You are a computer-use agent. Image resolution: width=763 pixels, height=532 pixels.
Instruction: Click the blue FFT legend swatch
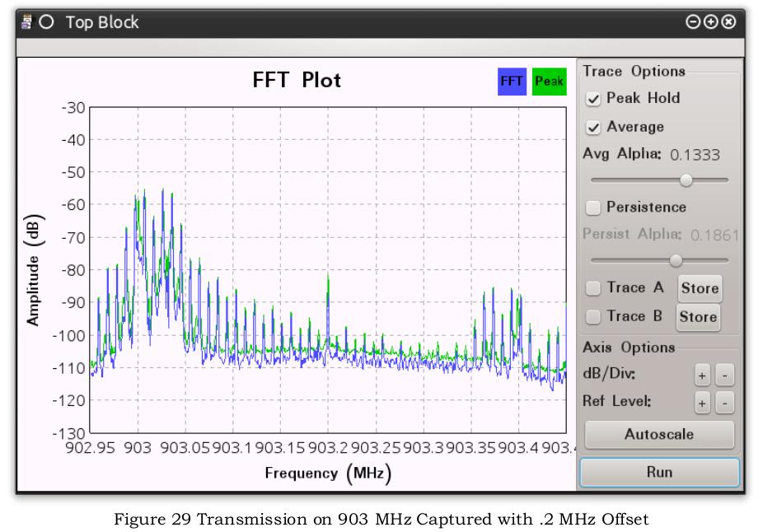pos(512,82)
